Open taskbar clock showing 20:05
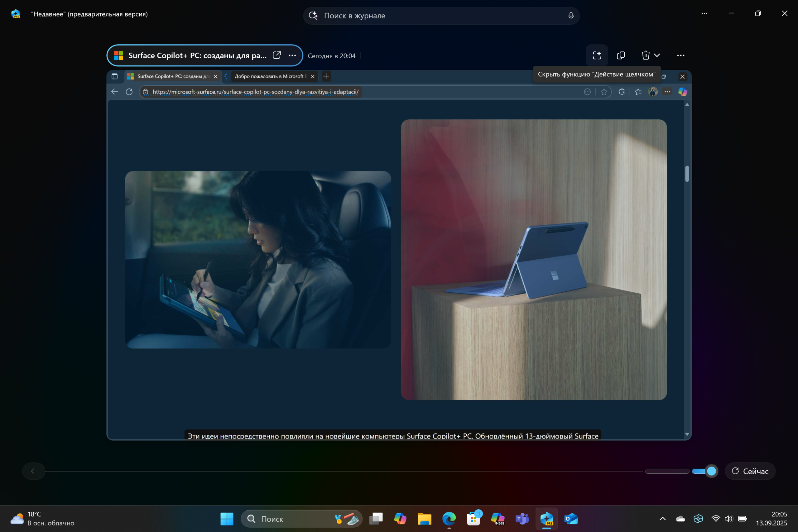This screenshot has width=798, height=532. [x=771, y=518]
